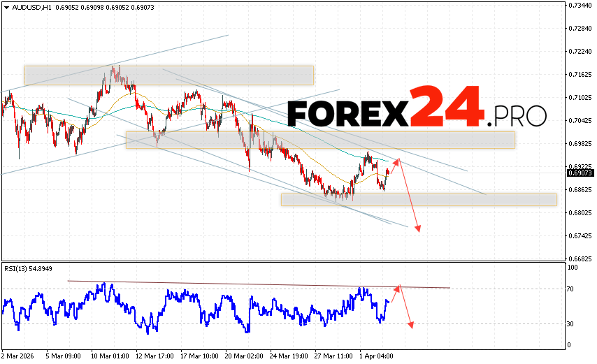Screen dimensions: 597x364
Task: Click the RSI 30 level label
Action: (x=572, y=323)
